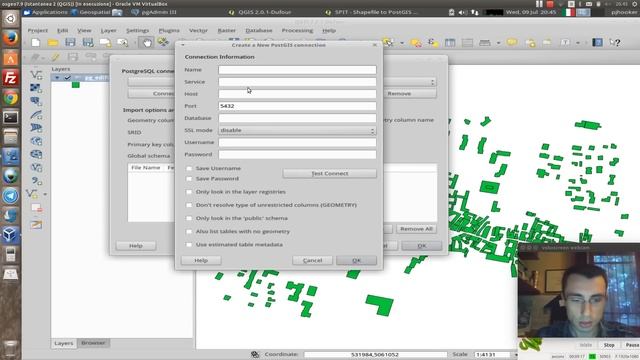Click the Name input field

[297, 70]
